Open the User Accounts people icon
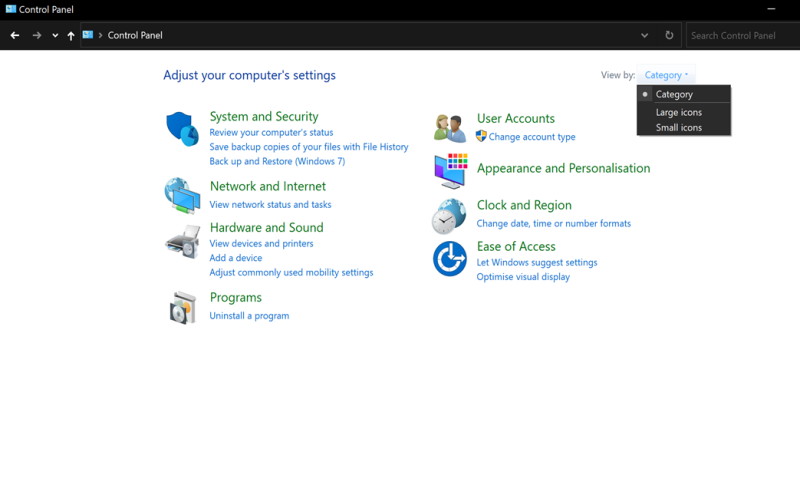This screenshot has width=800, height=485. point(450,128)
